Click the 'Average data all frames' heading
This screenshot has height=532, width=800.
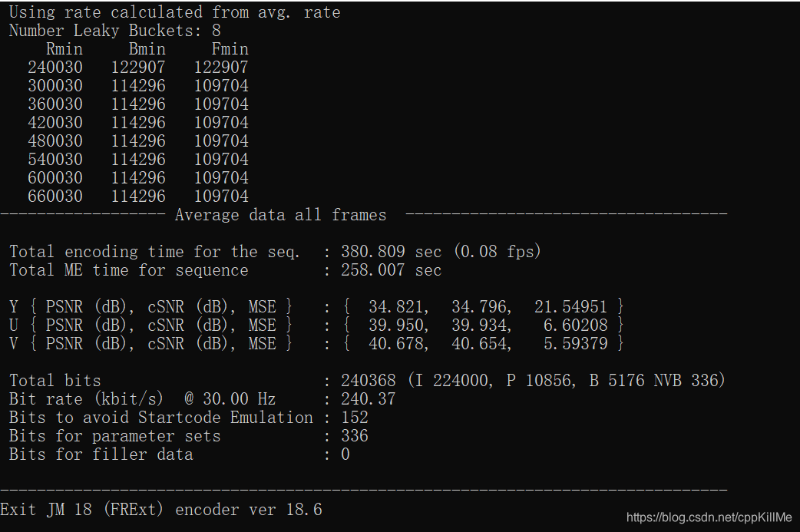(280, 215)
